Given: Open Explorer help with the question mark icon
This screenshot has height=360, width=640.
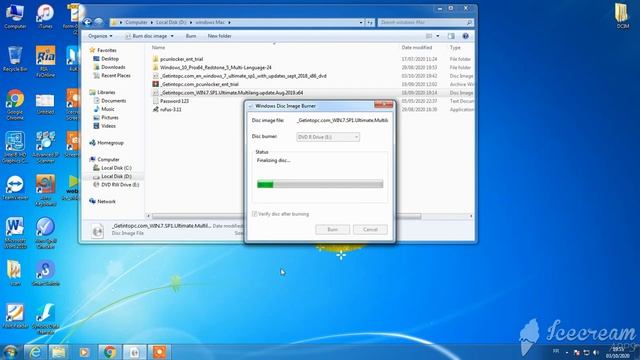Looking at the screenshot, I should (465, 36).
